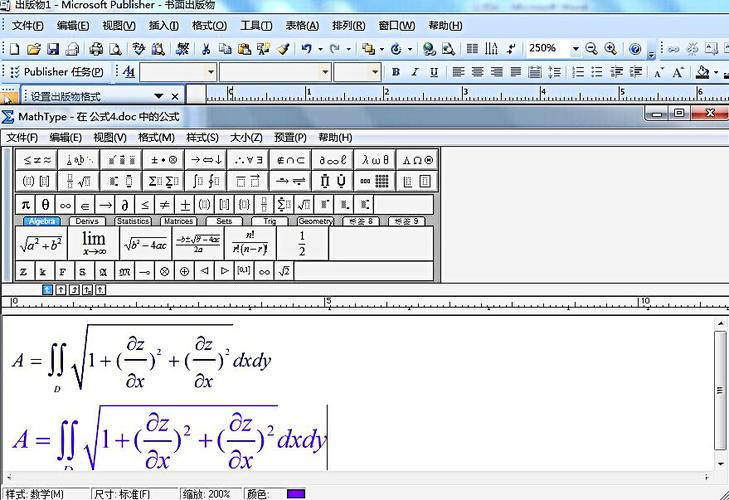Viewport: 729px width, 500px height.
Task: Zoom out with the minus magnifier
Action: click(591, 48)
